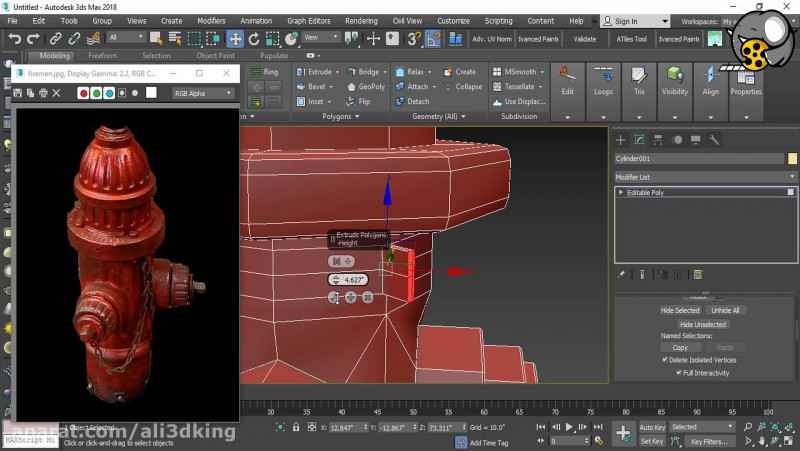Expand Editable Poly stack entry

pyautogui.click(x=621, y=192)
